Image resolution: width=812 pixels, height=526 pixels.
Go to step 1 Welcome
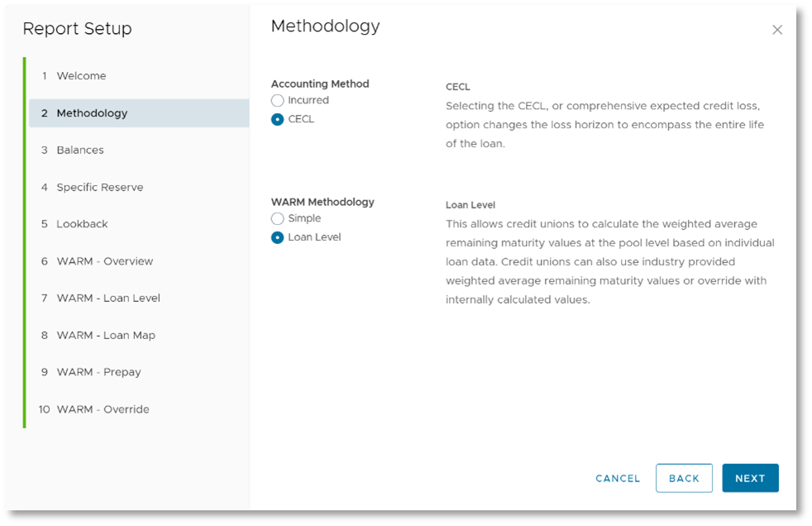pos(139,76)
